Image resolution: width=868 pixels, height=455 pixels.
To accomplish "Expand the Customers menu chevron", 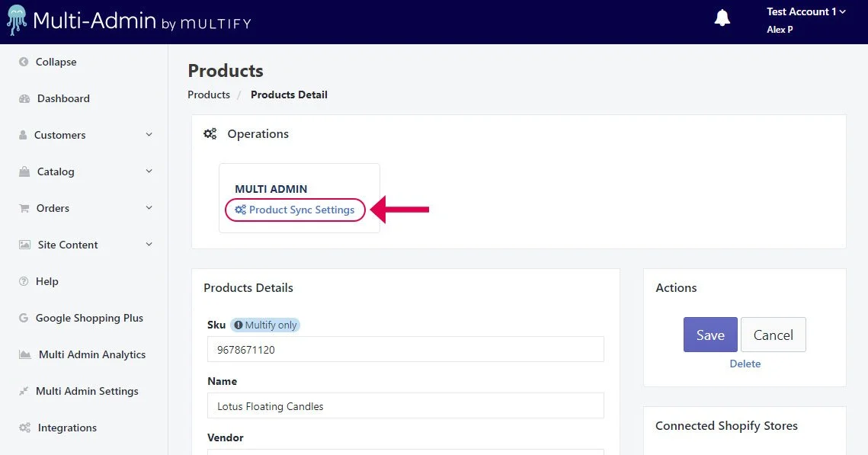I will (x=149, y=134).
